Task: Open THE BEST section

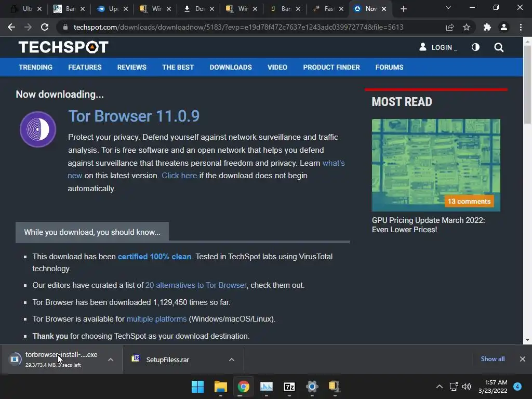Action: pos(178,67)
